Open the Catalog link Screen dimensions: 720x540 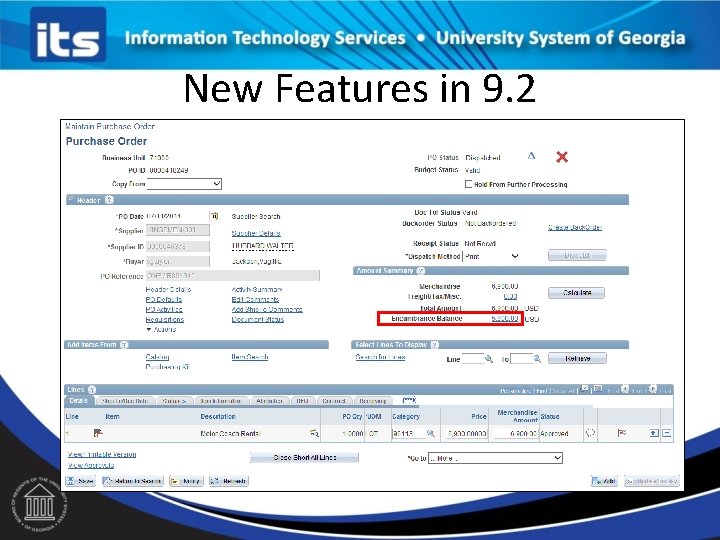point(157,357)
